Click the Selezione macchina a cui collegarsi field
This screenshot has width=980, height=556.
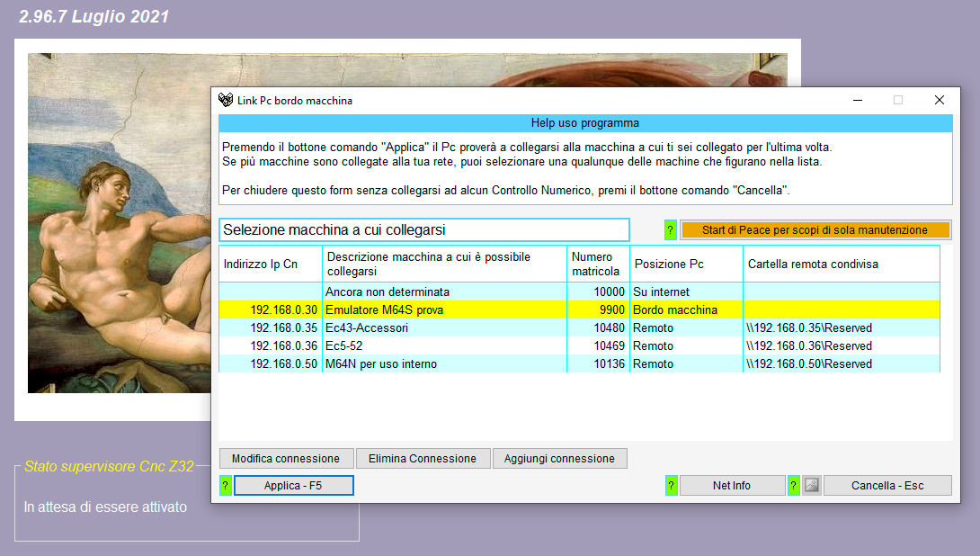coord(423,229)
